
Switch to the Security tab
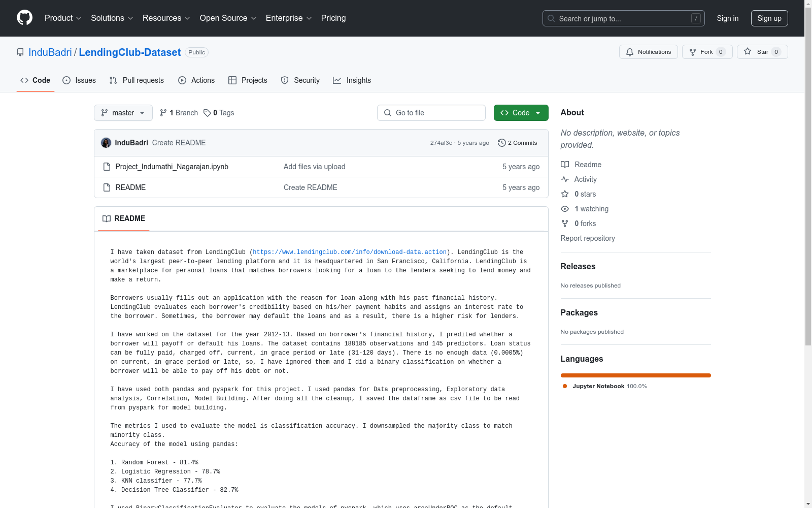point(300,80)
